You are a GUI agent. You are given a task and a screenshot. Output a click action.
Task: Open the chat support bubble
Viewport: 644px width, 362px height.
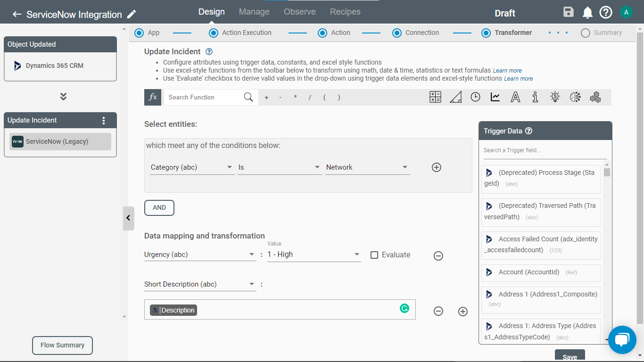pos(622,339)
